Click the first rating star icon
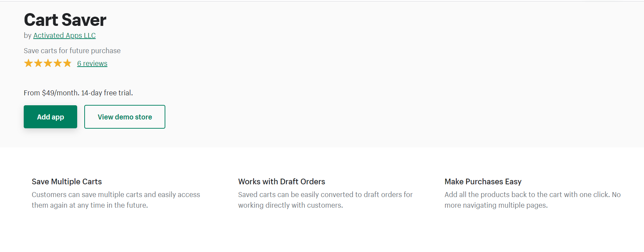This screenshot has width=644, height=252. coord(28,63)
